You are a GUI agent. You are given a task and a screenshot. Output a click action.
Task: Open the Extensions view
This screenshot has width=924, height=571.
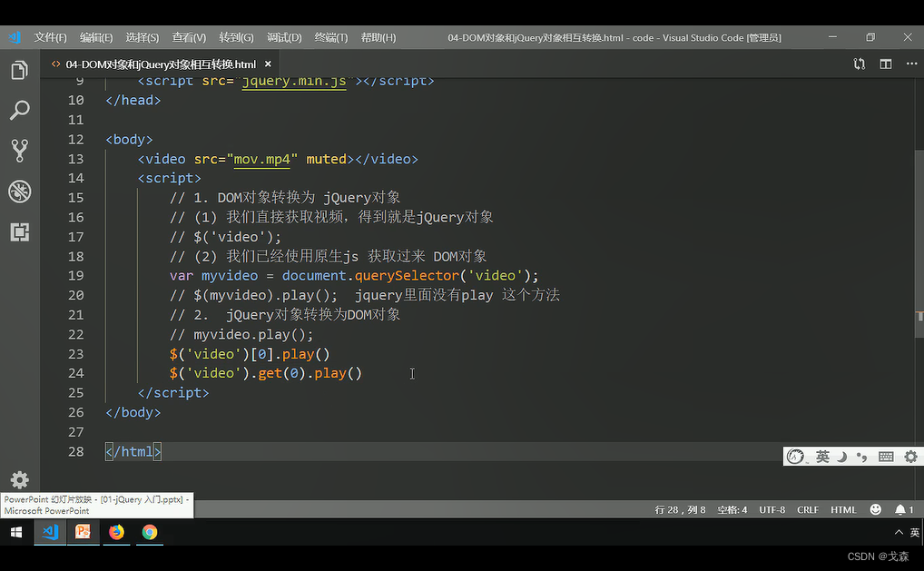[x=19, y=231]
